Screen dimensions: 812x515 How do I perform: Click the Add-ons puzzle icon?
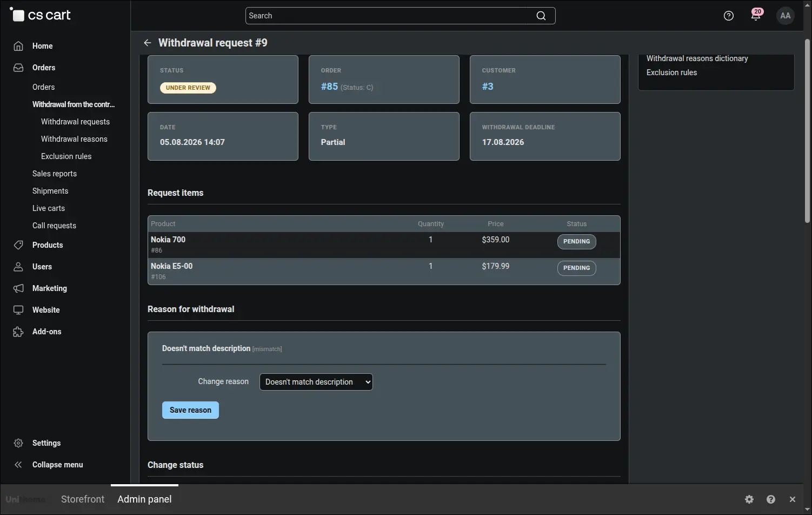[18, 332]
